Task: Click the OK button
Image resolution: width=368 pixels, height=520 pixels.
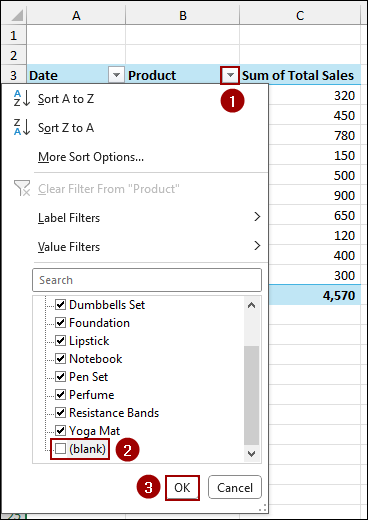Action: pos(182,488)
